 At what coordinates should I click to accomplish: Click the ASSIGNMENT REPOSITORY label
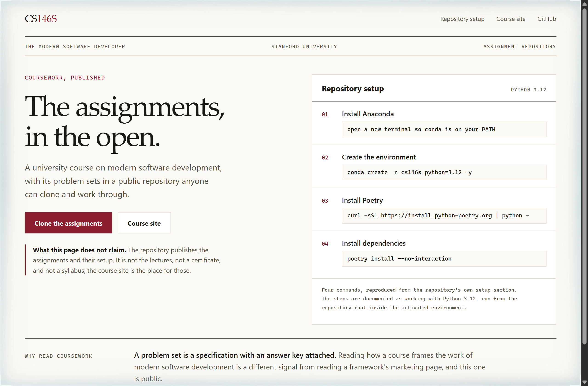coord(520,47)
